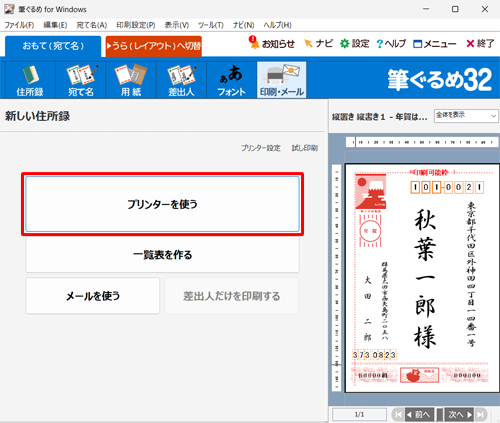Open the 印刷設定(P) menu
The image size is (500, 423).
(x=136, y=25)
